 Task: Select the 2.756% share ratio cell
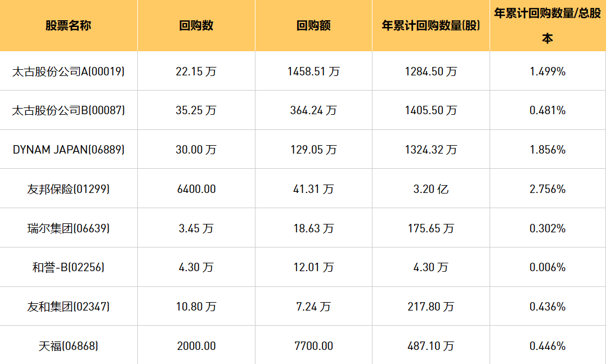[547, 189]
